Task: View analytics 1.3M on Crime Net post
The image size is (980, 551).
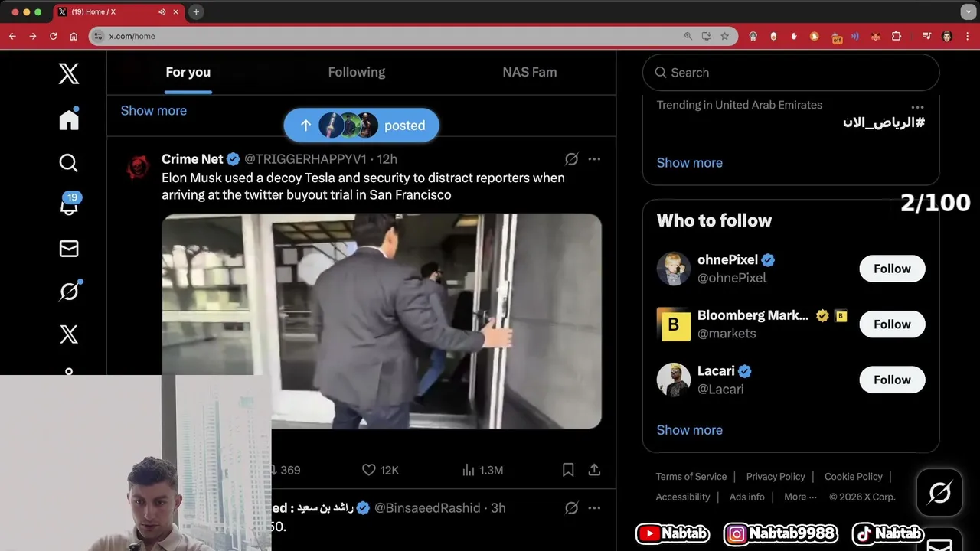Action: 482,470
